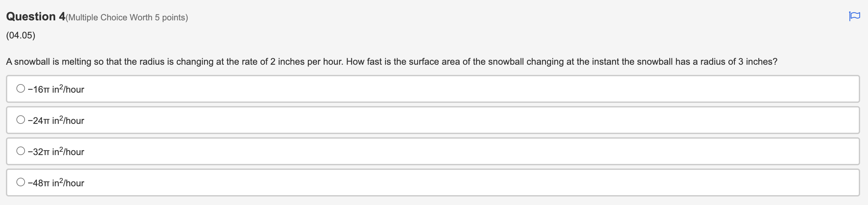The height and width of the screenshot is (205, 868).
Task: Select the −32π in²/hour radio button
Action: tap(20, 151)
